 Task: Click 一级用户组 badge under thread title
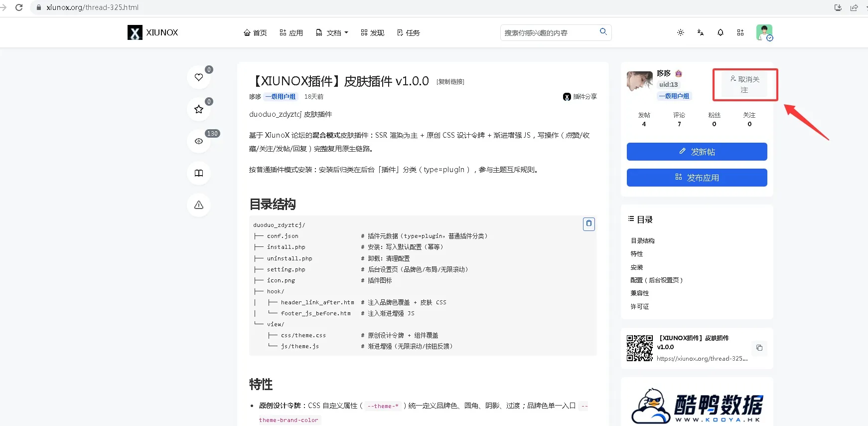tap(281, 97)
